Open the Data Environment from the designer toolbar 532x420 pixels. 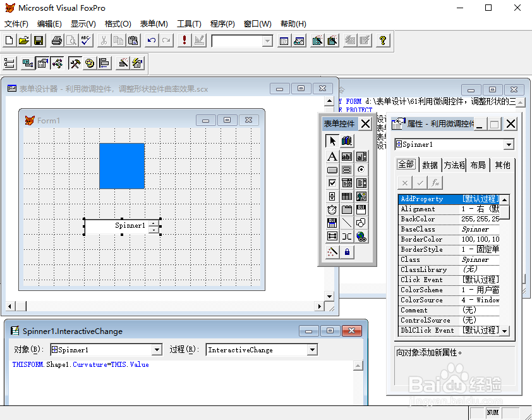(28, 63)
